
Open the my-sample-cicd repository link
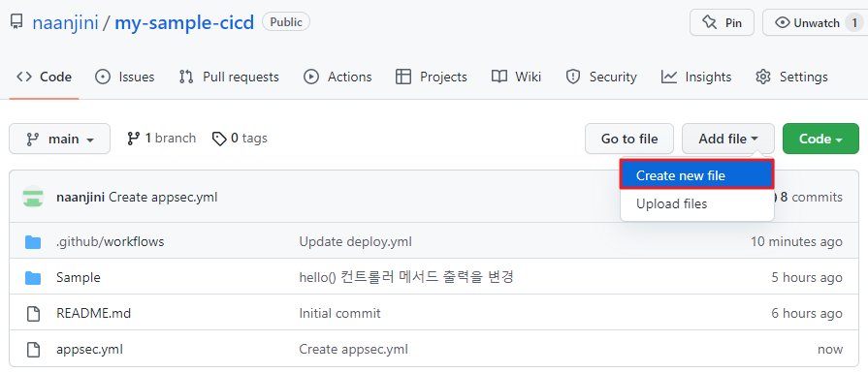tap(184, 22)
